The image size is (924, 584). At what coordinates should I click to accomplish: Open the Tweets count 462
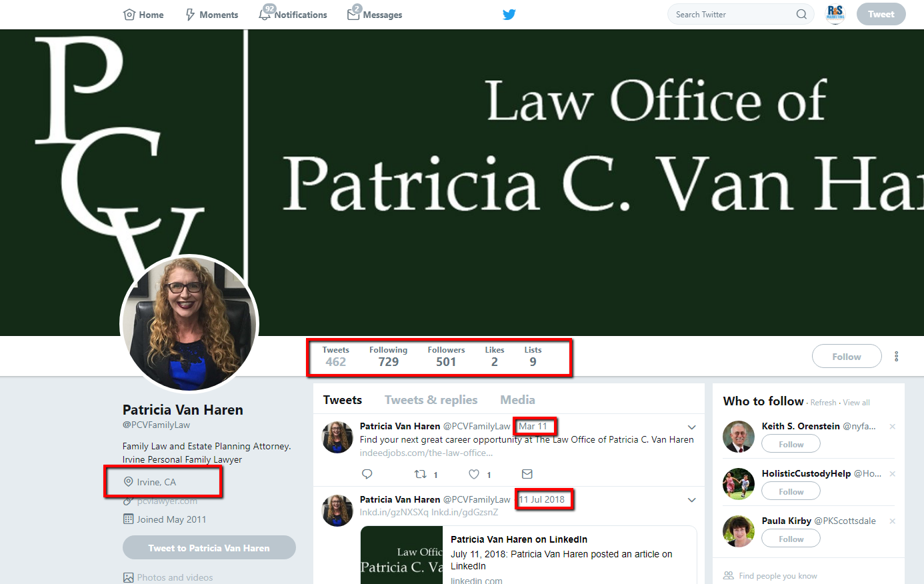[x=336, y=357]
